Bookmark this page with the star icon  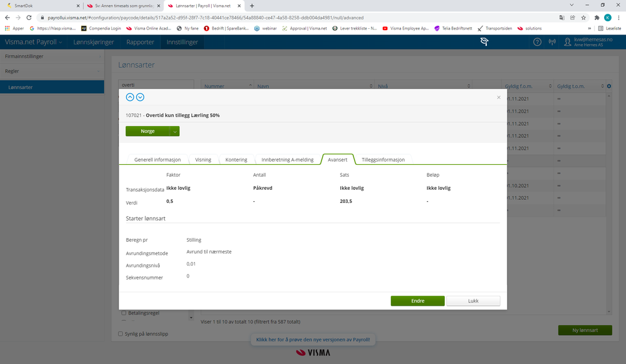pos(583,18)
